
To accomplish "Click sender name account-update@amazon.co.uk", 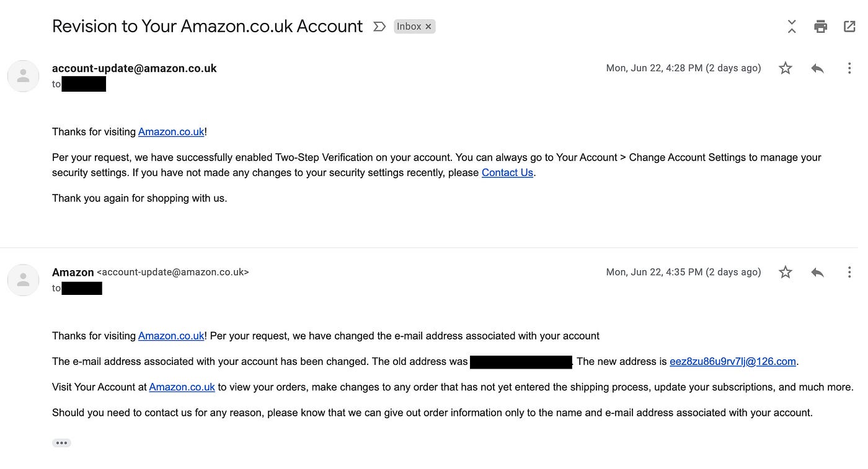I will [135, 68].
